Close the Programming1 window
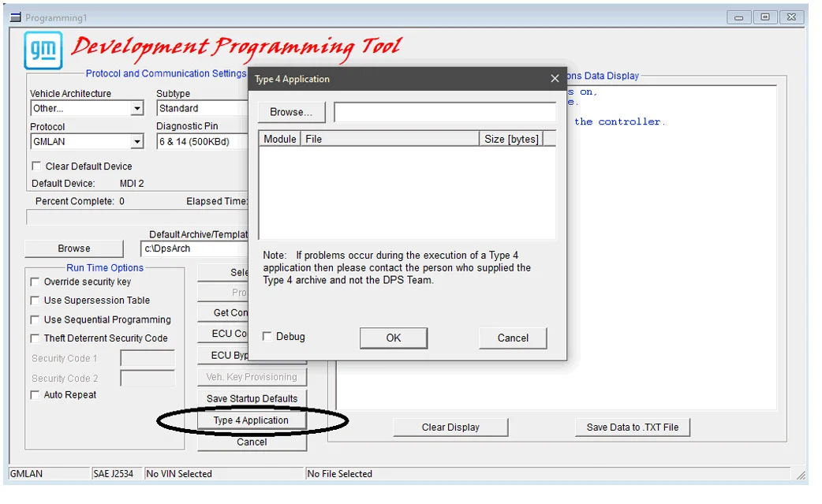Image resolution: width=822 pixels, height=504 pixels. pos(791,17)
